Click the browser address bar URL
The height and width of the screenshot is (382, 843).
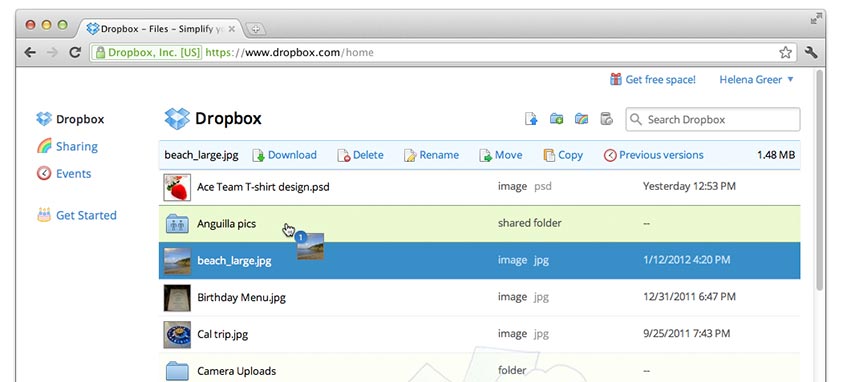(289, 52)
